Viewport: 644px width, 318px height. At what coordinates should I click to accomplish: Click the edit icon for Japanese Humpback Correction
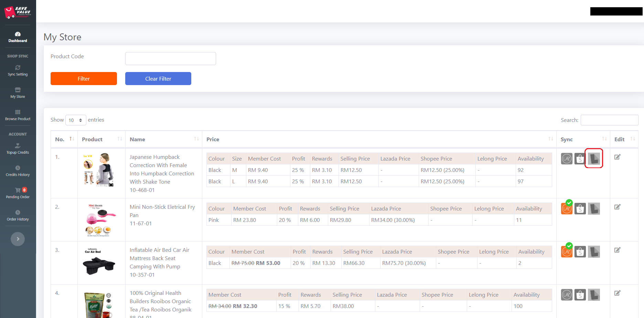(x=617, y=157)
